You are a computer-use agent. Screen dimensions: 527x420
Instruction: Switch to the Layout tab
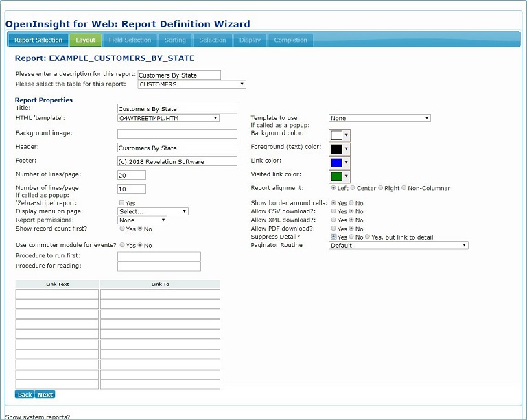click(85, 40)
